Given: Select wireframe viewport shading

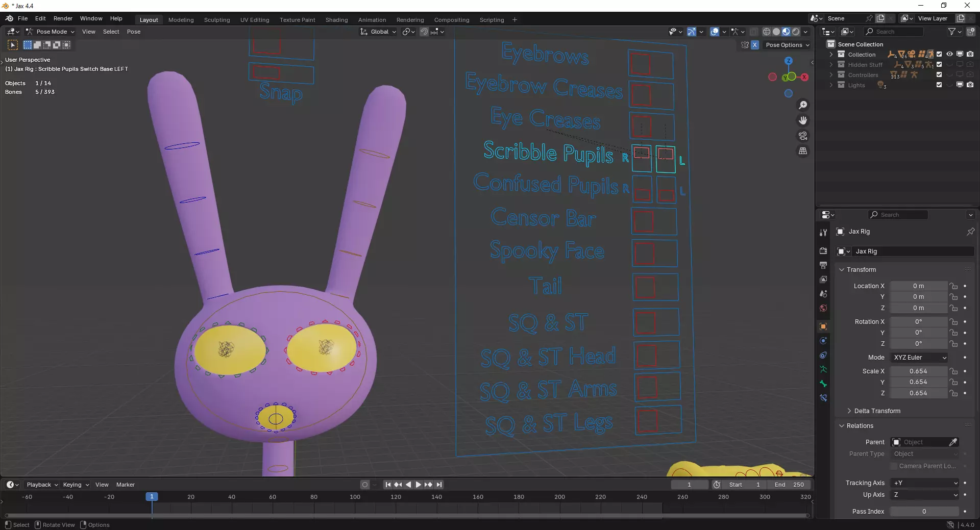Looking at the screenshot, I should point(767,32).
